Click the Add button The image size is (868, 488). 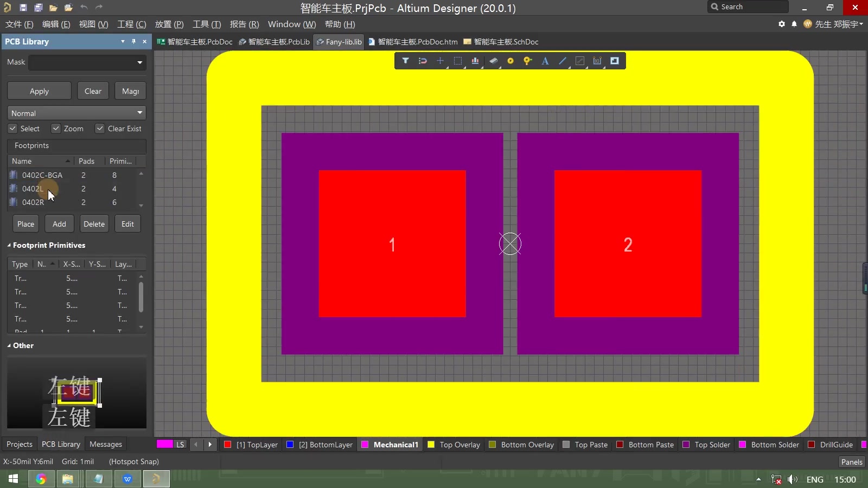pyautogui.click(x=59, y=224)
